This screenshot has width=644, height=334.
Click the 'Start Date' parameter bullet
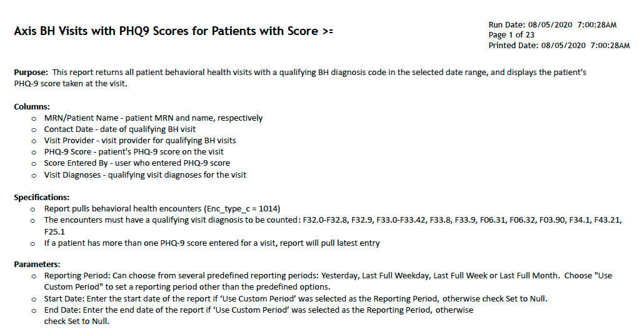pyautogui.click(x=296, y=299)
